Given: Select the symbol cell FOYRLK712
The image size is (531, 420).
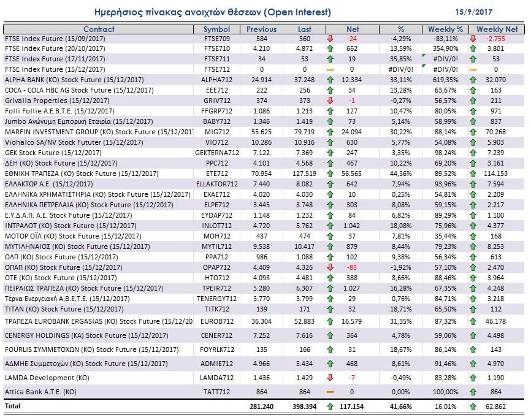Looking at the screenshot, I should click(x=216, y=349).
